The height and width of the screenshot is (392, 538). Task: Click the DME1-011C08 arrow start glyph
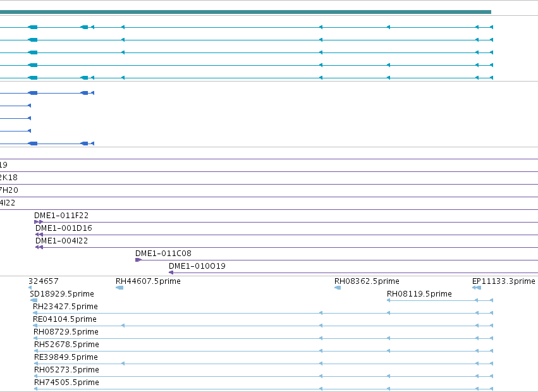138,260
